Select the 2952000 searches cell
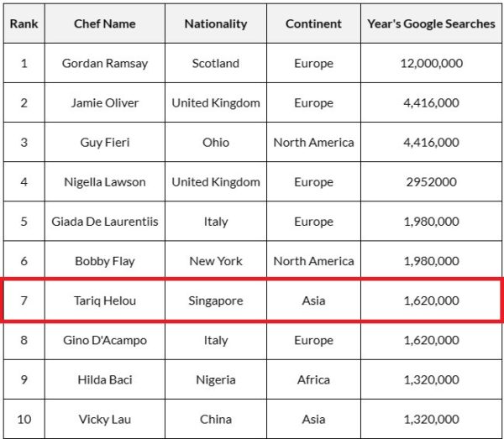This screenshot has width=504, height=439. point(431,182)
